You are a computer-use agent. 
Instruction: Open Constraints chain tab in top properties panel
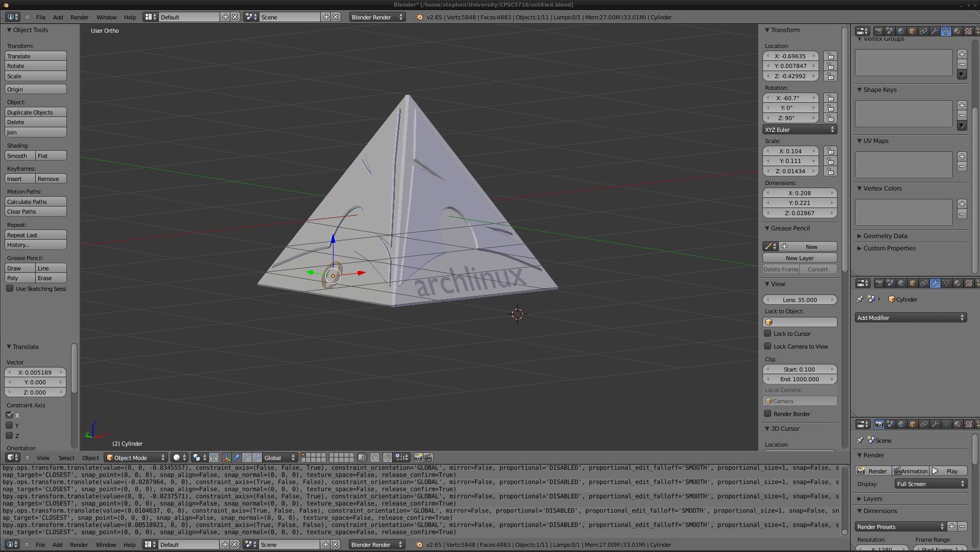[x=923, y=31]
